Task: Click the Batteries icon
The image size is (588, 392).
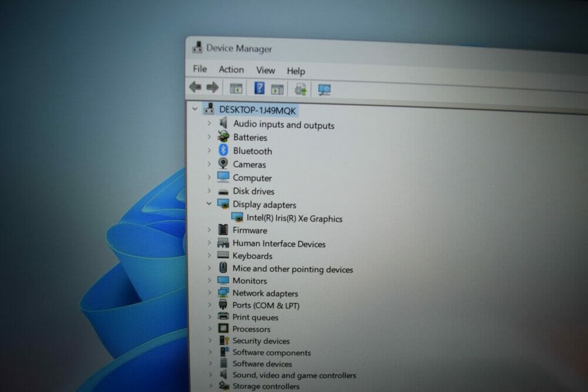Action: (223, 136)
